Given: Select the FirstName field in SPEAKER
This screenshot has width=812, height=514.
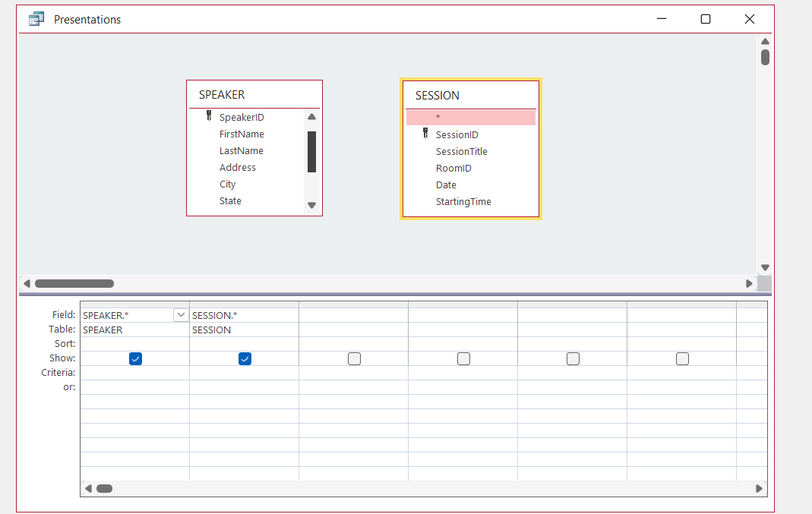Looking at the screenshot, I should click(x=242, y=134).
